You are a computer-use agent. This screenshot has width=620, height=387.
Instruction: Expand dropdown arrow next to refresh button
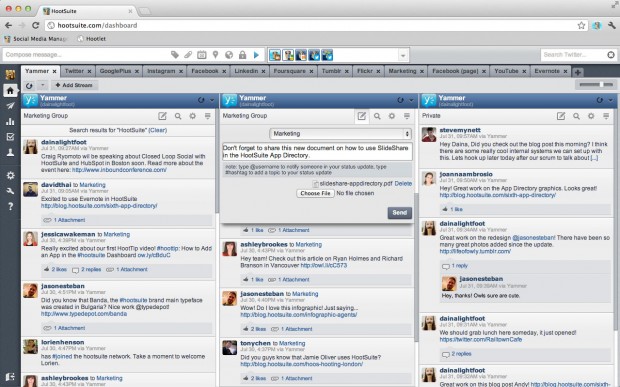coord(43,85)
